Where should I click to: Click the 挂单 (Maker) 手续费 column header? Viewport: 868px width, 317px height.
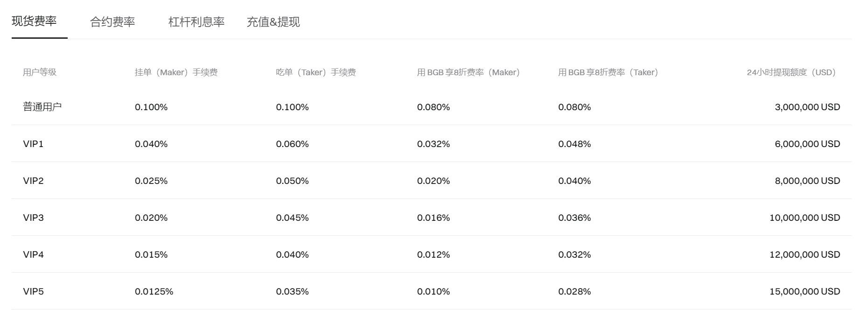click(x=176, y=72)
